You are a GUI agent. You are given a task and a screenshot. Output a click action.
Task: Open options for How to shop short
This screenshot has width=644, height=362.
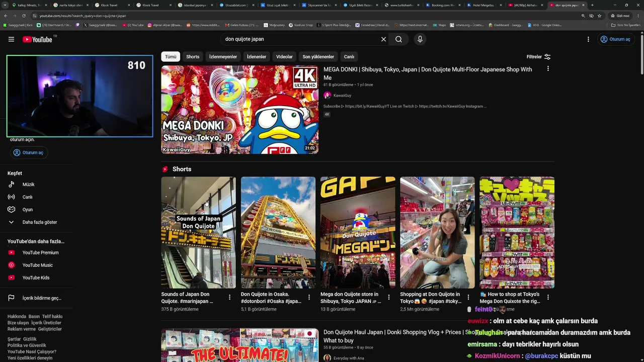point(548,297)
